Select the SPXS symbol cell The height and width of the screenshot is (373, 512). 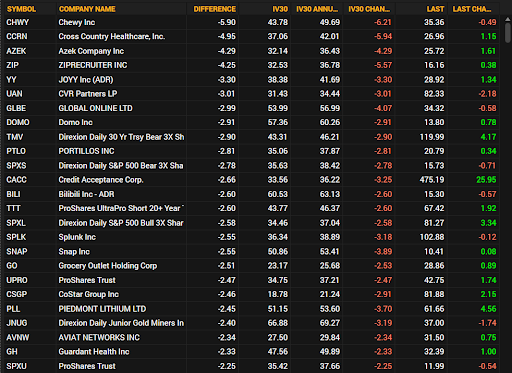click(16, 166)
